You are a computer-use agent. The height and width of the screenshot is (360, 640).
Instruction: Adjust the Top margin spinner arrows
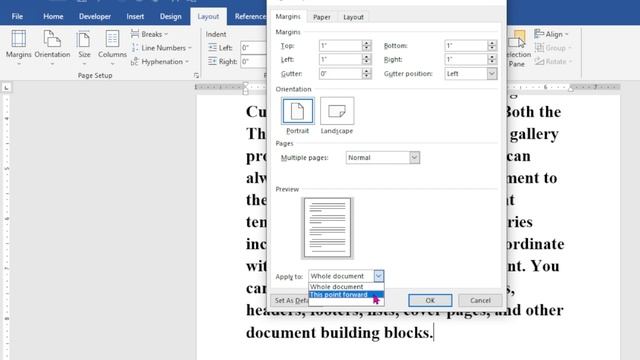click(x=367, y=46)
